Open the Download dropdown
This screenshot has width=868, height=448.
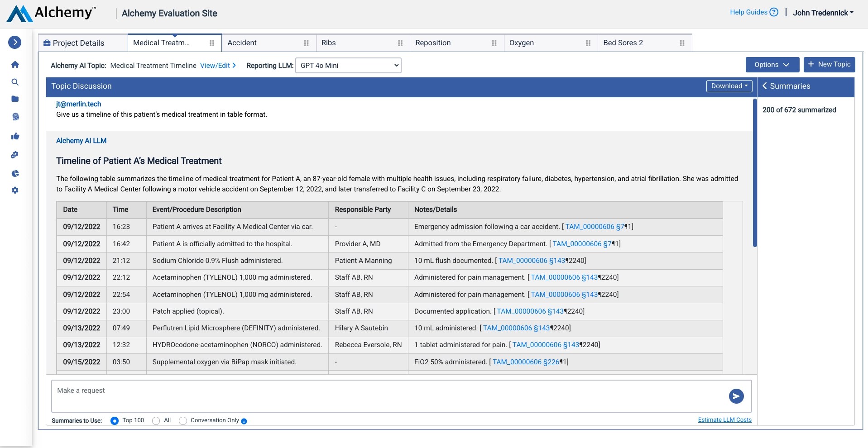pyautogui.click(x=729, y=86)
